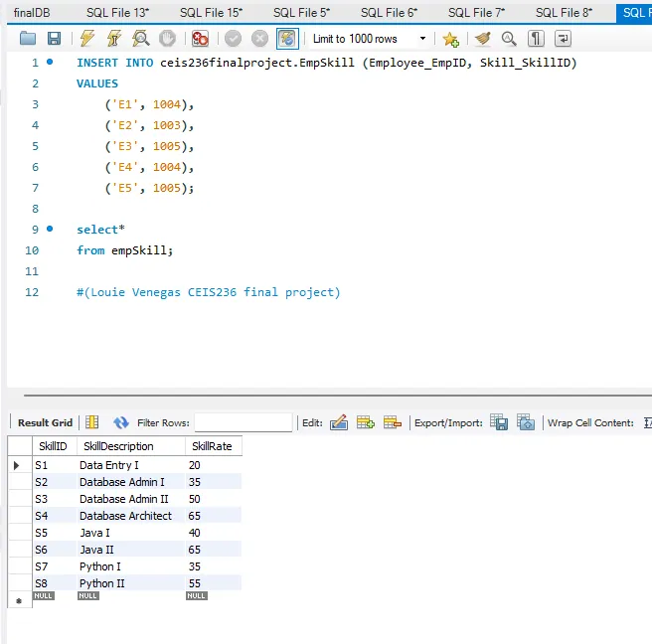
Task: Select cell 'Python I'
Action: (131, 566)
